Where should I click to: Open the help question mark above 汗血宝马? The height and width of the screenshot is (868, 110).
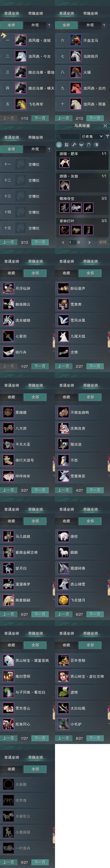pyautogui.click(x=104, y=25)
